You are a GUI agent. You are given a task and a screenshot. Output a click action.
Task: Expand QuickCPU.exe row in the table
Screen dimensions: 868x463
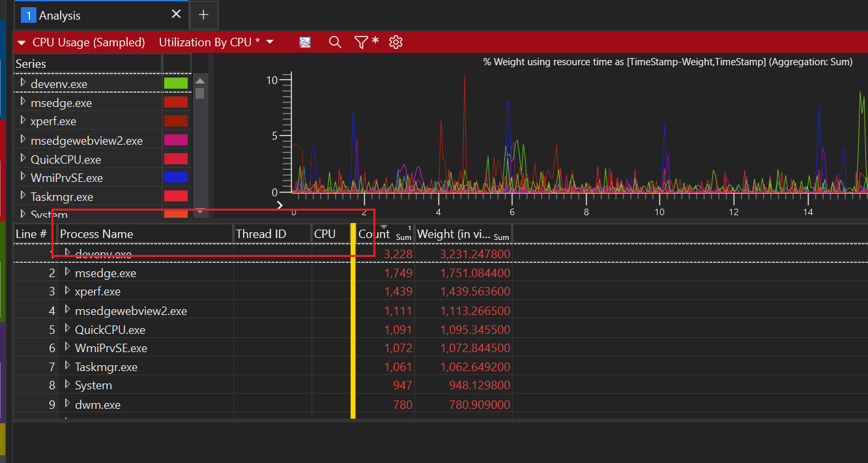pos(67,329)
